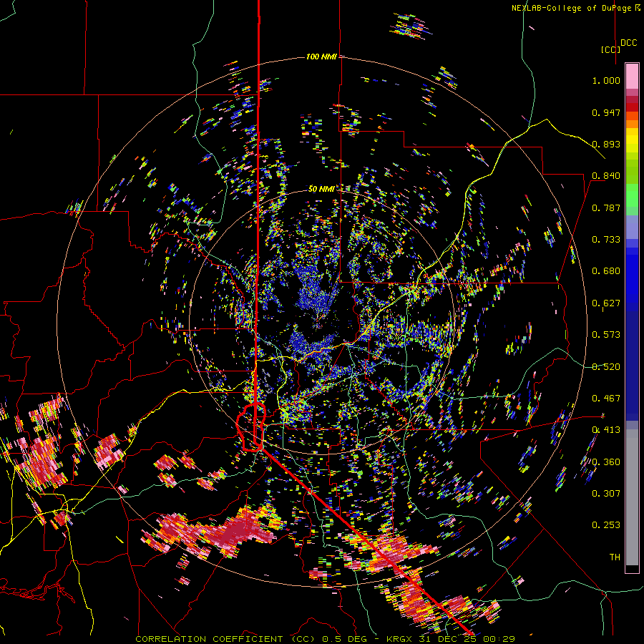
Task: Click the 100 NMI range ring label
Action: pos(321,57)
